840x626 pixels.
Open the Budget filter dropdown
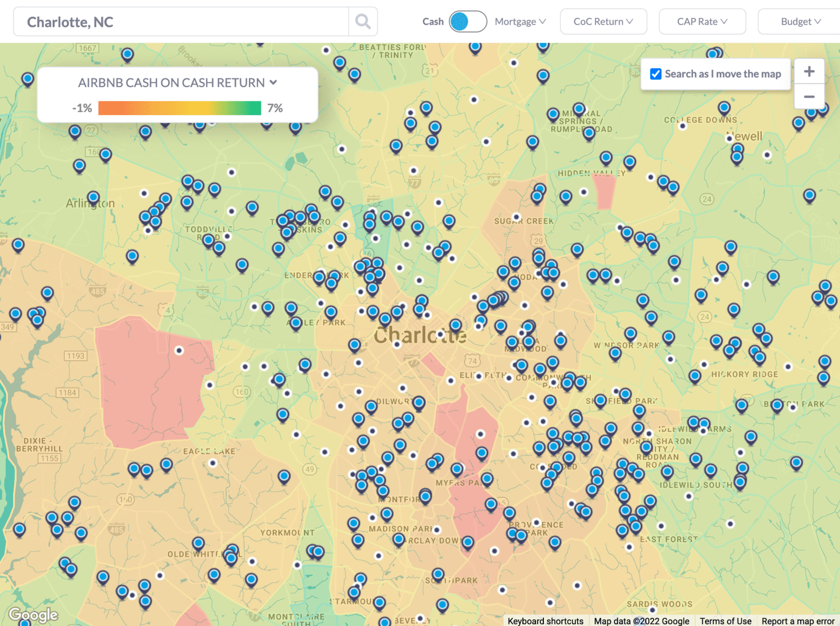[800, 22]
